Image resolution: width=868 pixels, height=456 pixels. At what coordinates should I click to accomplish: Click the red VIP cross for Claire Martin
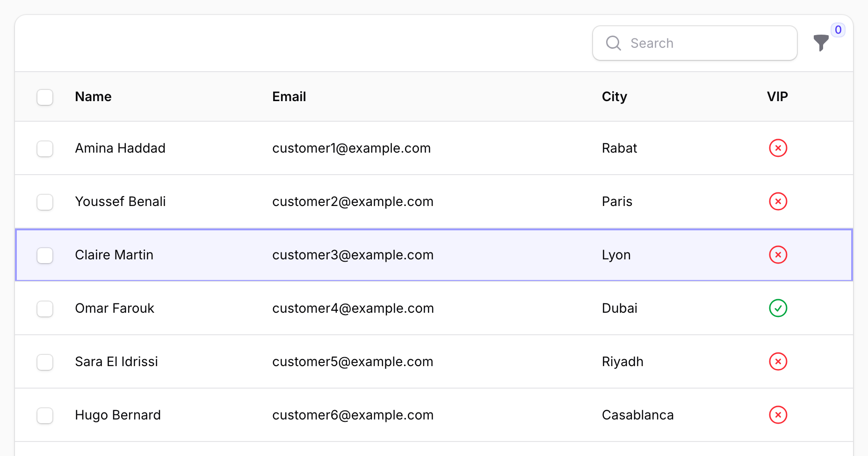pos(778,255)
